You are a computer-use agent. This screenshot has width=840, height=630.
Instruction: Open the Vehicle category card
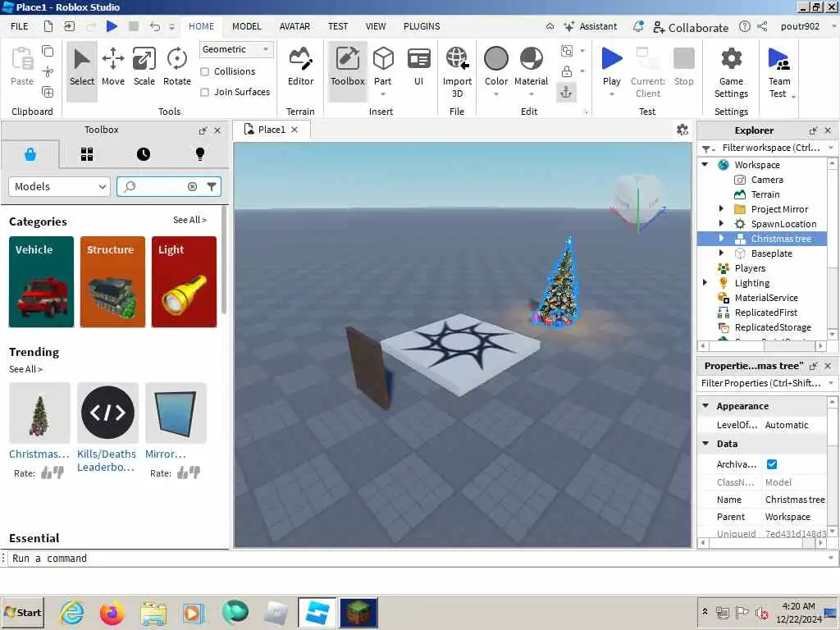[41, 282]
